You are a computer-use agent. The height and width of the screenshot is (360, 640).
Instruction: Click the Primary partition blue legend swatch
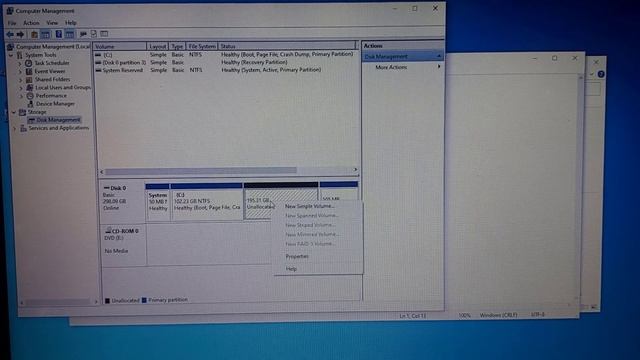pyautogui.click(x=144, y=300)
